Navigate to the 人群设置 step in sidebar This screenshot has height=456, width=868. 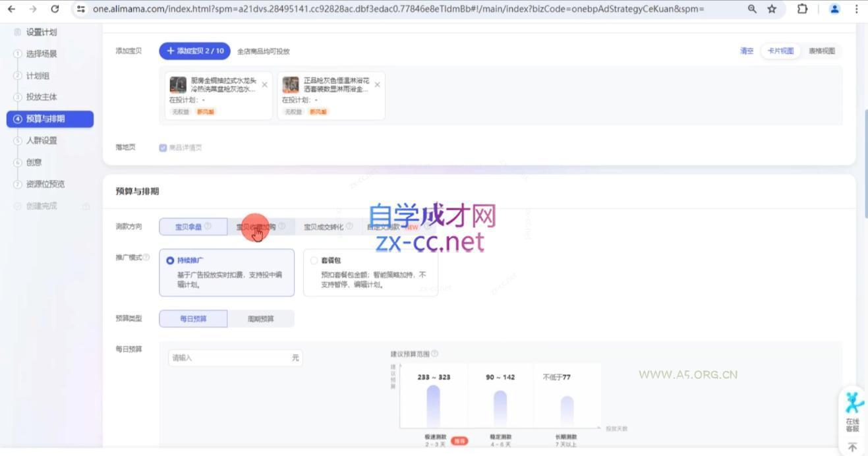click(x=43, y=140)
